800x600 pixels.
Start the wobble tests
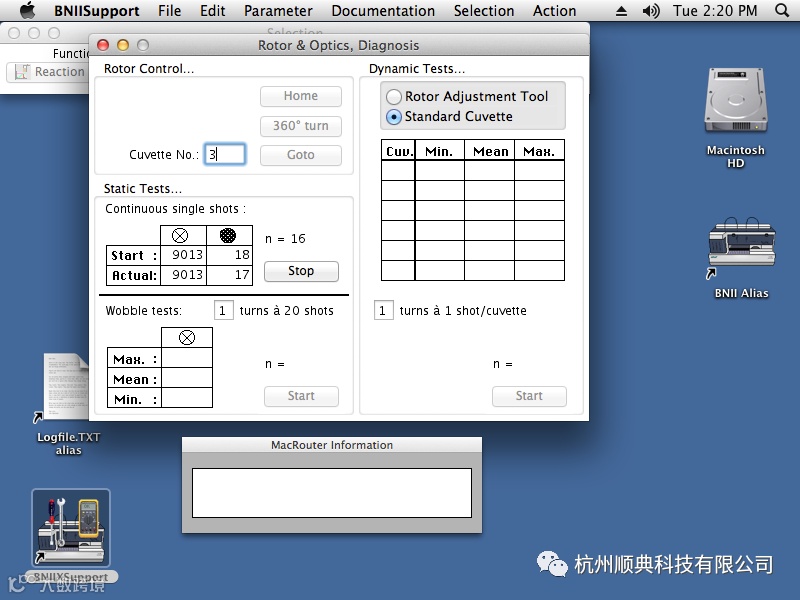(301, 396)
